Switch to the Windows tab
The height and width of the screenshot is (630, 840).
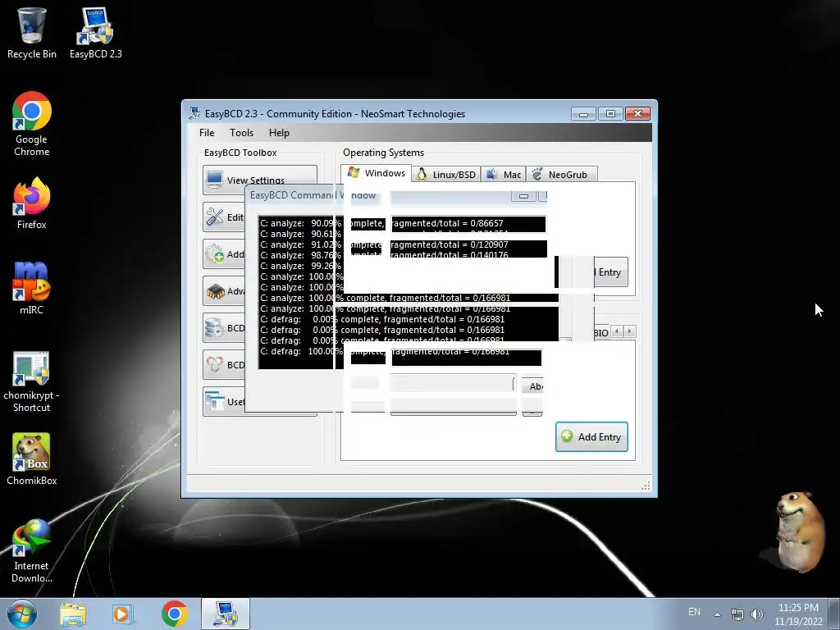coord(377,173)
